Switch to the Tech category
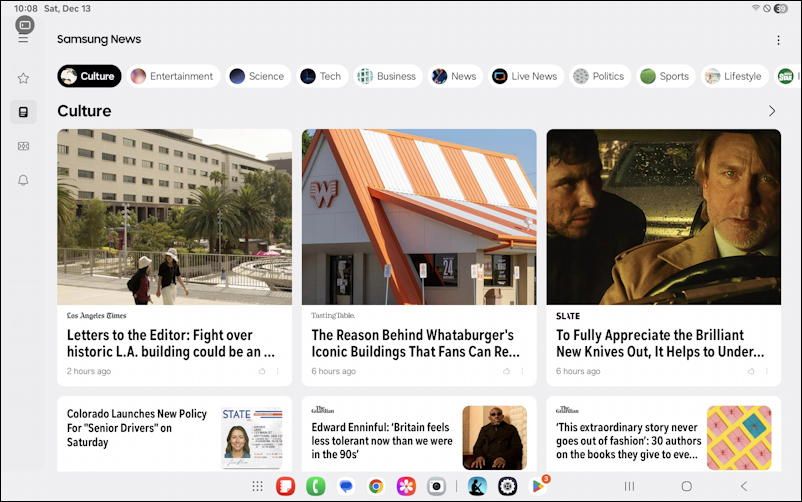 coord(322,76)
